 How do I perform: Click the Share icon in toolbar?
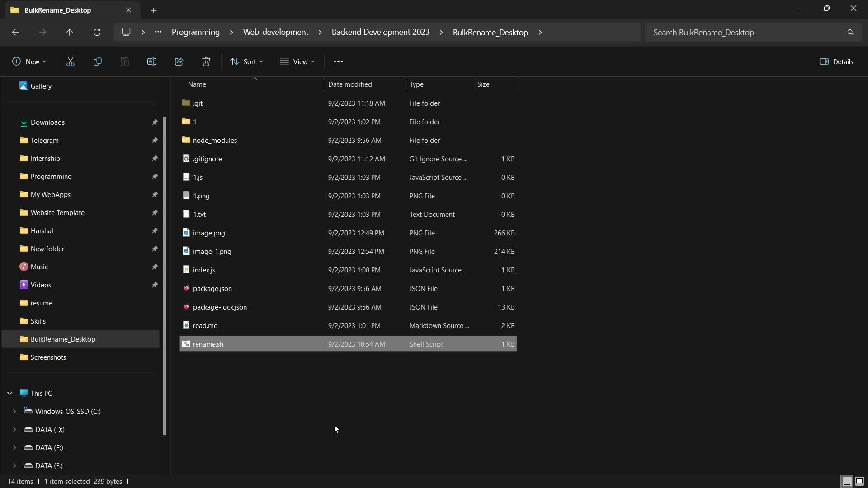tap(179, 61)
